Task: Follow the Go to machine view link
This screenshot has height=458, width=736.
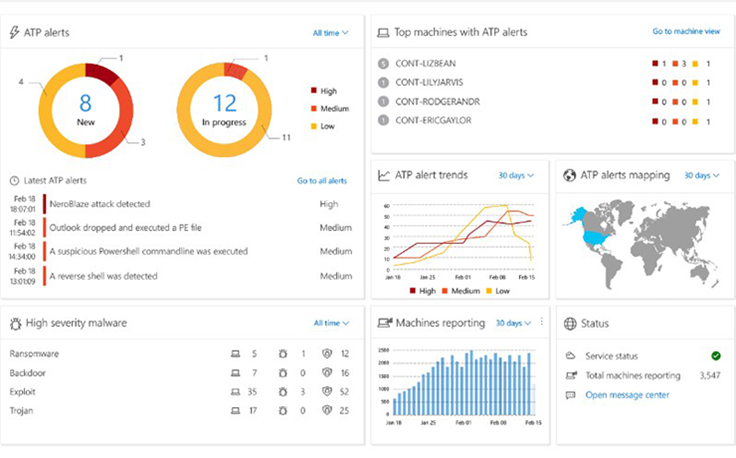Action: 686,31
